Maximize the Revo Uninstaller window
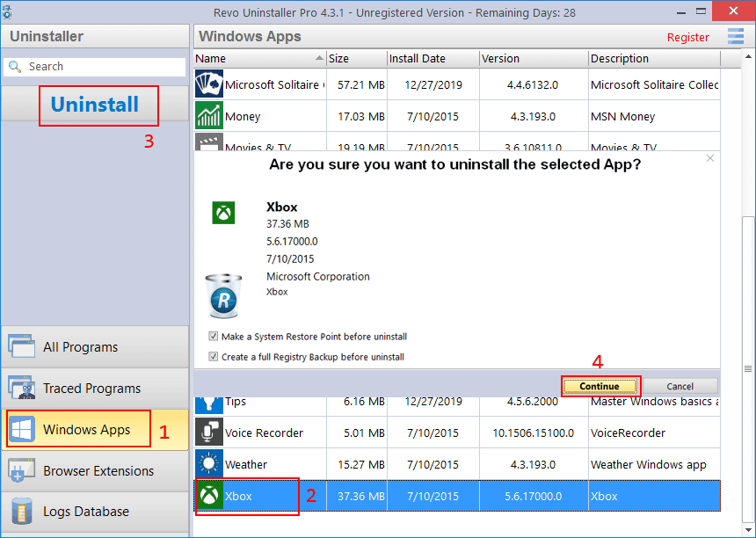The height and width of the screenshot is (538, 756). (701, 11)
